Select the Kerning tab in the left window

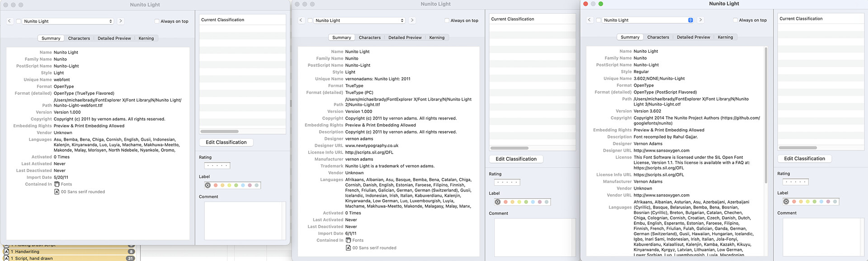pyautogui.click(x=146, y=38)
